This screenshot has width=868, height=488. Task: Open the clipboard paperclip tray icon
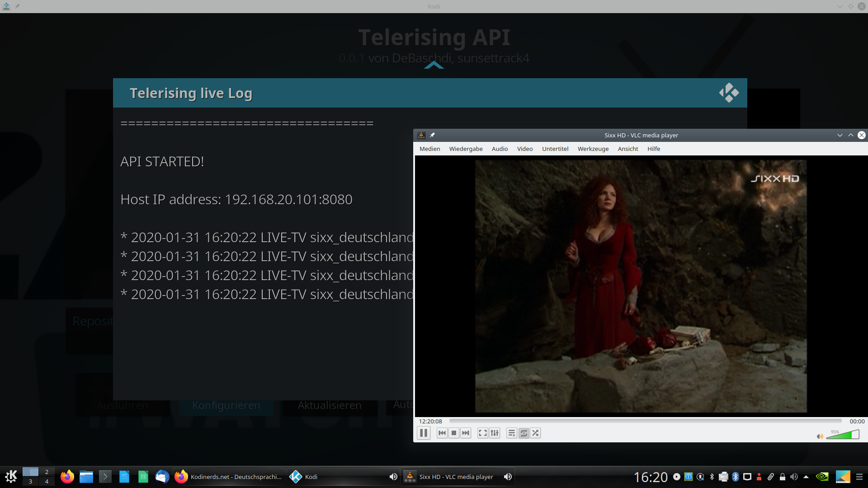coord(771,477)
